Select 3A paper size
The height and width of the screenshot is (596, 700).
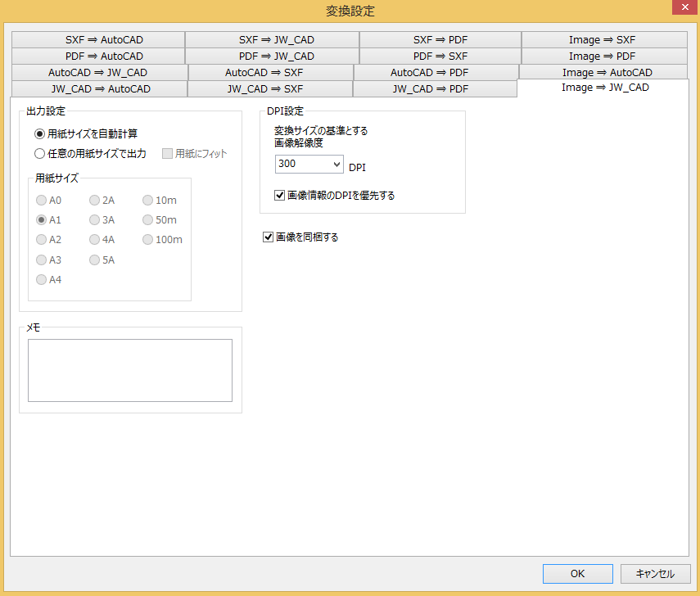(102, 219)
